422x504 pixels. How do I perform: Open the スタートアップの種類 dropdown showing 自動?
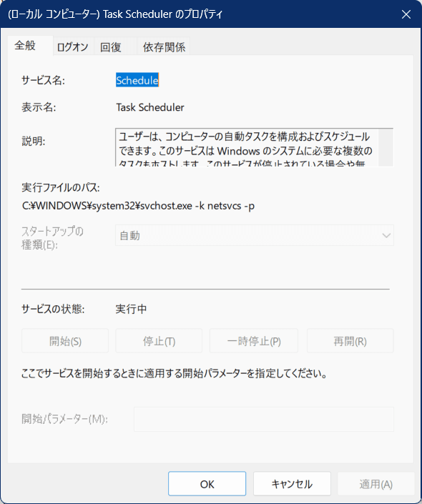[255, 235]
